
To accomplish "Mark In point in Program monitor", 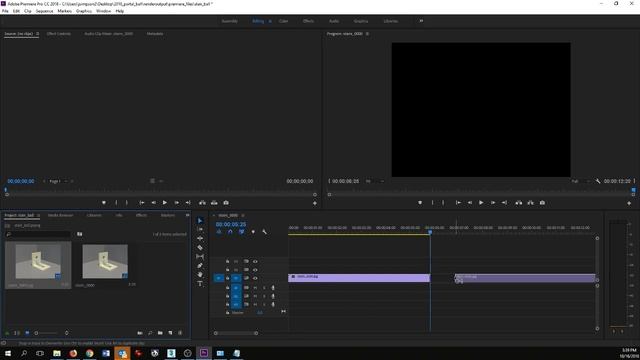I will tap(432, 203).
